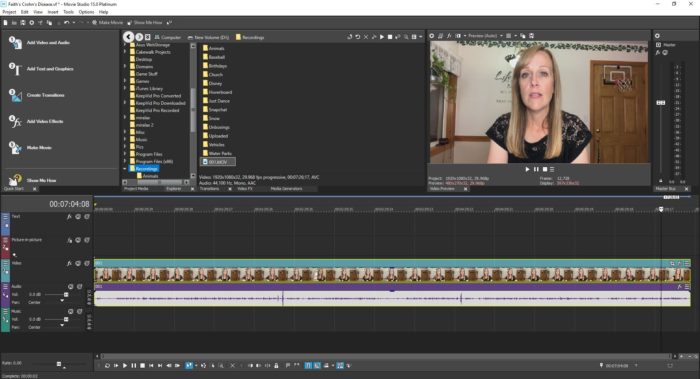Expand the Cakewalk Projects folder
Image resolution: width=700 pixels, height=379 pixels.
125,52
